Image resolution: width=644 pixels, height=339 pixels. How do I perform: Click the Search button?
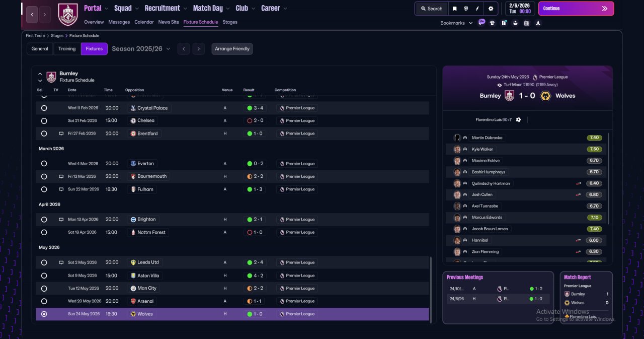click(x=432, y=9)
